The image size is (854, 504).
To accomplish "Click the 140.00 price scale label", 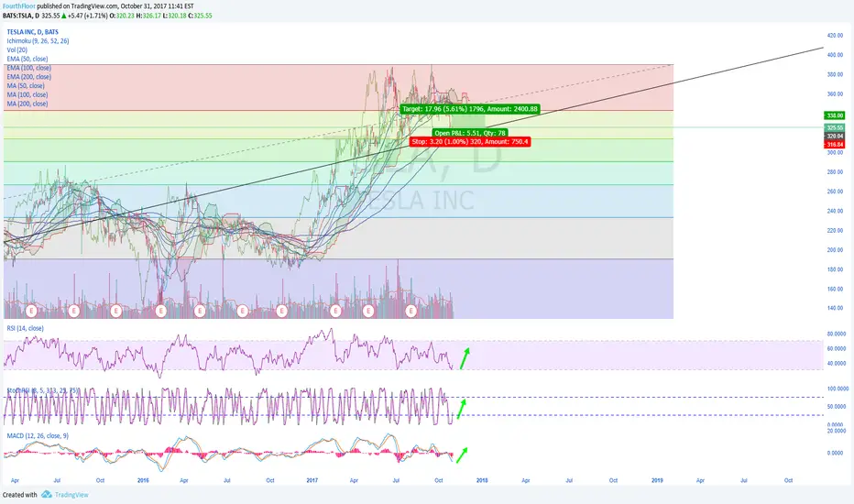I will (x=835, y=309).
